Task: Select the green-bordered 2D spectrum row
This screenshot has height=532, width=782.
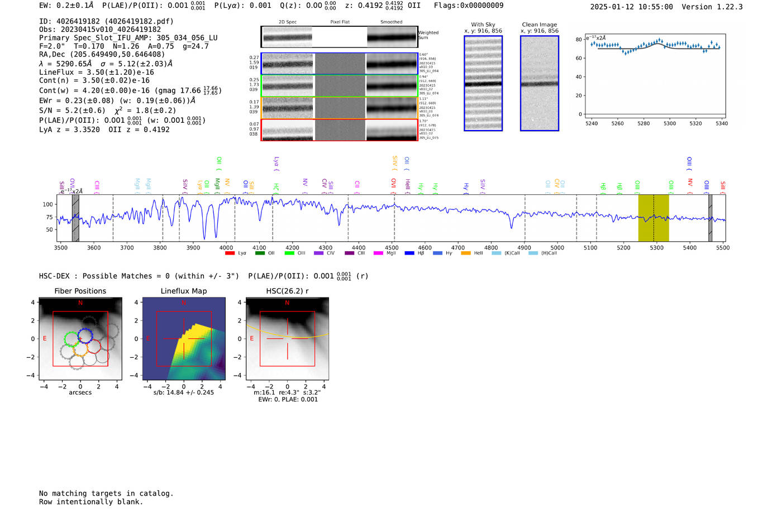Action: point(340,85)
